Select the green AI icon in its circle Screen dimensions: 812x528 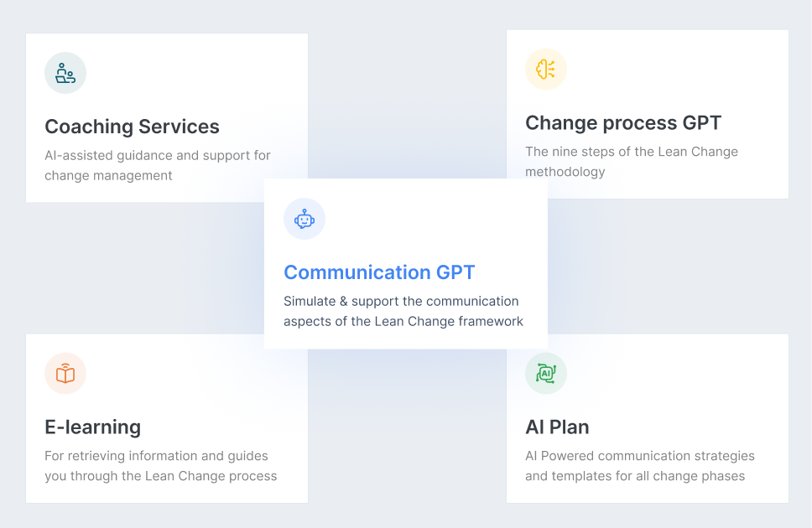click(x=545, y=373)
